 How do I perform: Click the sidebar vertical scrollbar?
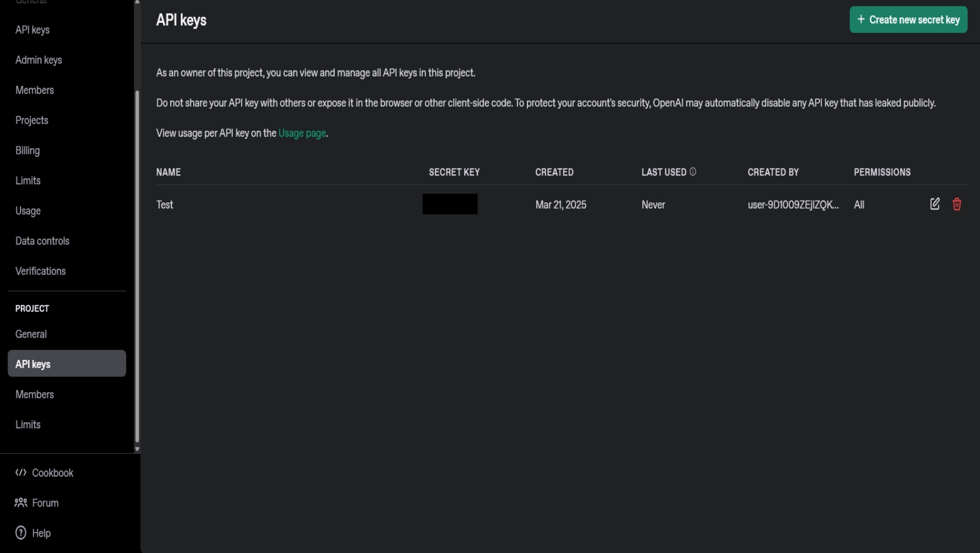point(137,266)
